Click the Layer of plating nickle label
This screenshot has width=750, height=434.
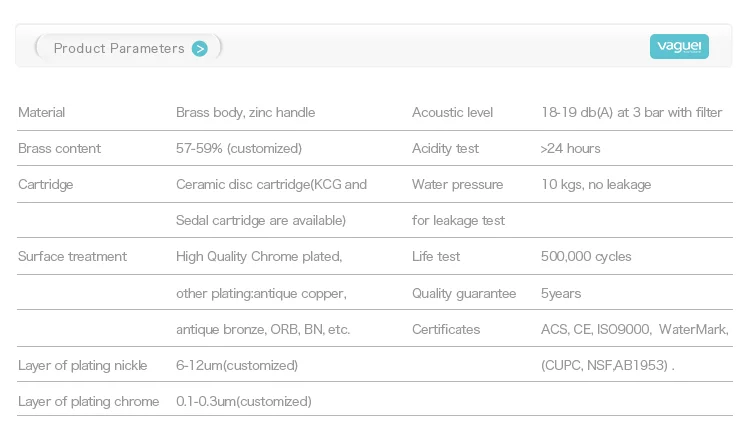pos(83,365)
